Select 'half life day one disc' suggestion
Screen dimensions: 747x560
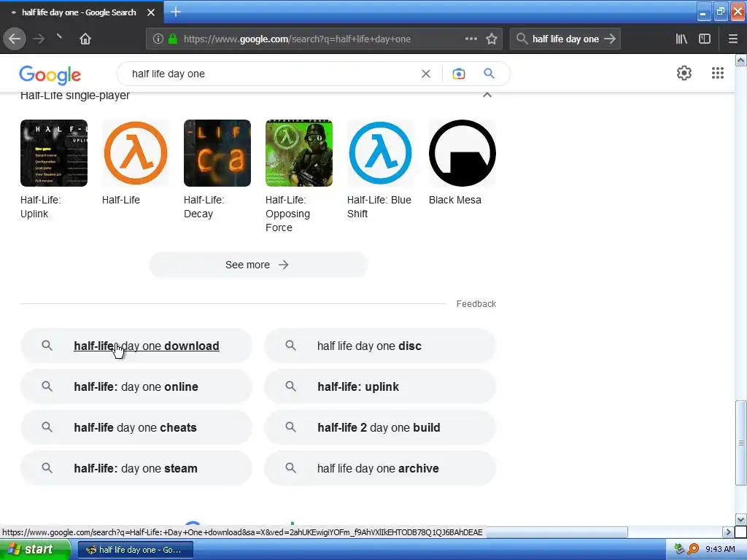tap(380, 346)
